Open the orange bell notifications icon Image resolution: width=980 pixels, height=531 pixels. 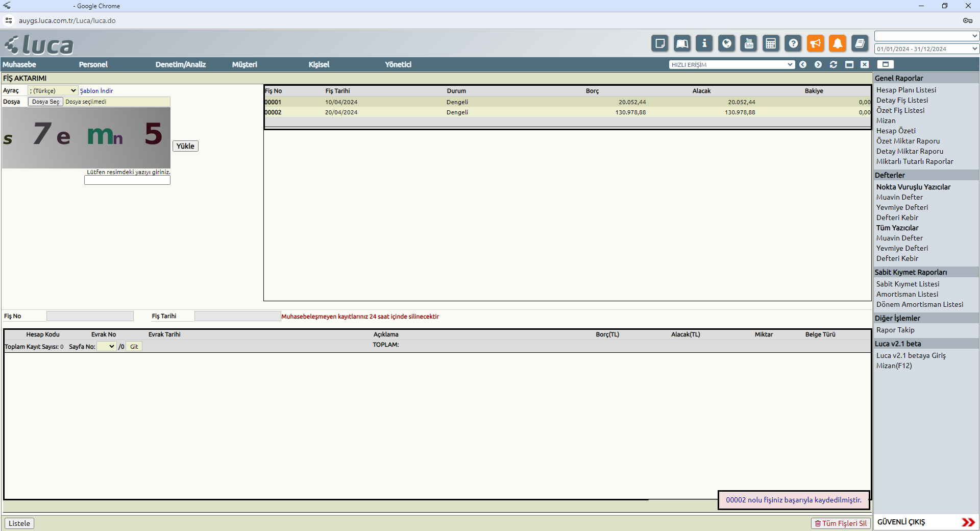pos(838,43)
